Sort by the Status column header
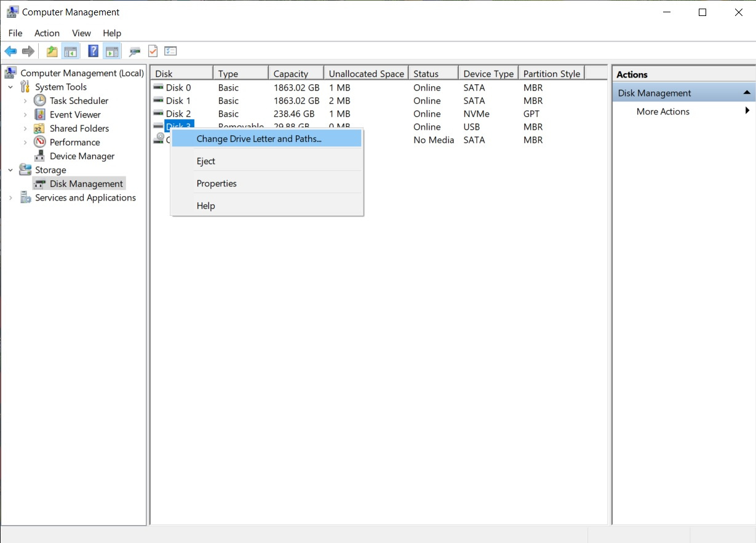Screen dimensions: 756x543 [x=434, y=73]
